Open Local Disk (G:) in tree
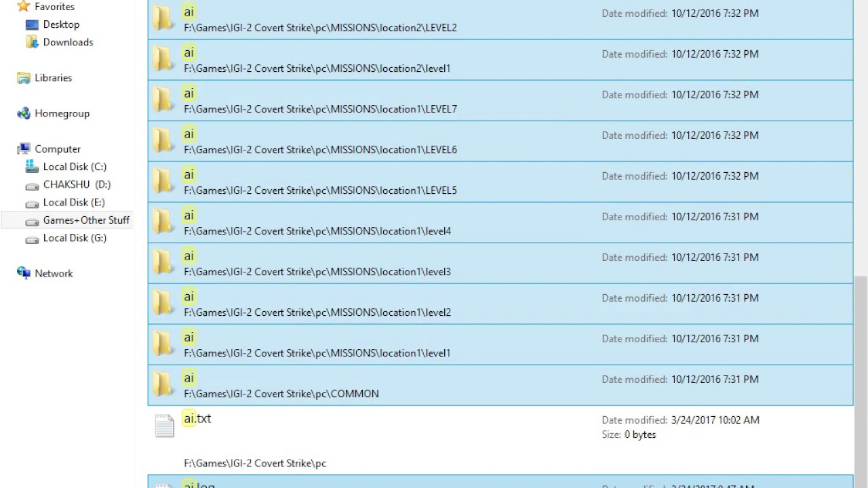The height and width of the screenshot is (488, 868). (75, 238)
